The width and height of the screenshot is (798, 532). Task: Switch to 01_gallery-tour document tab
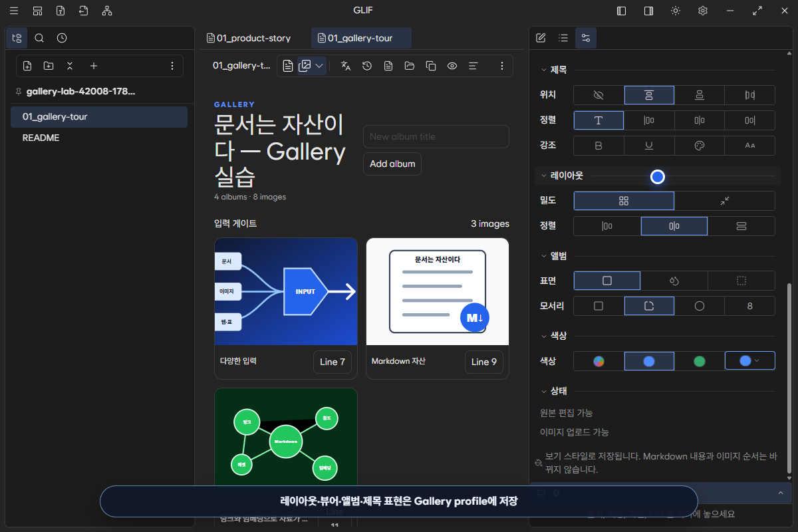click(361, 38)
